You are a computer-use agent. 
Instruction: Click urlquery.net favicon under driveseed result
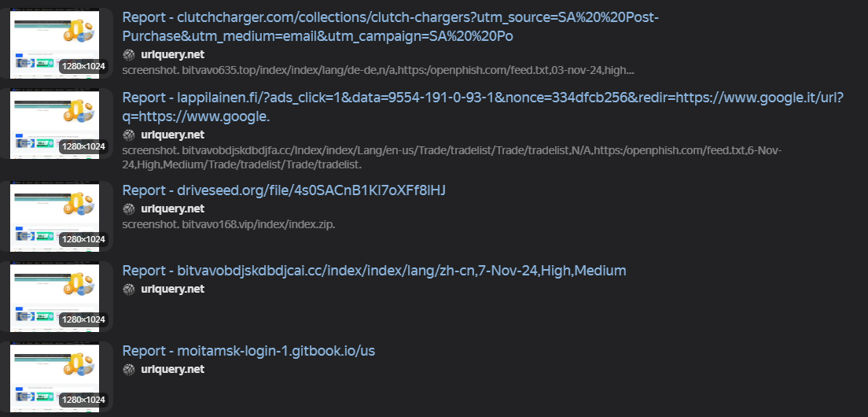[x=129, y=208]
